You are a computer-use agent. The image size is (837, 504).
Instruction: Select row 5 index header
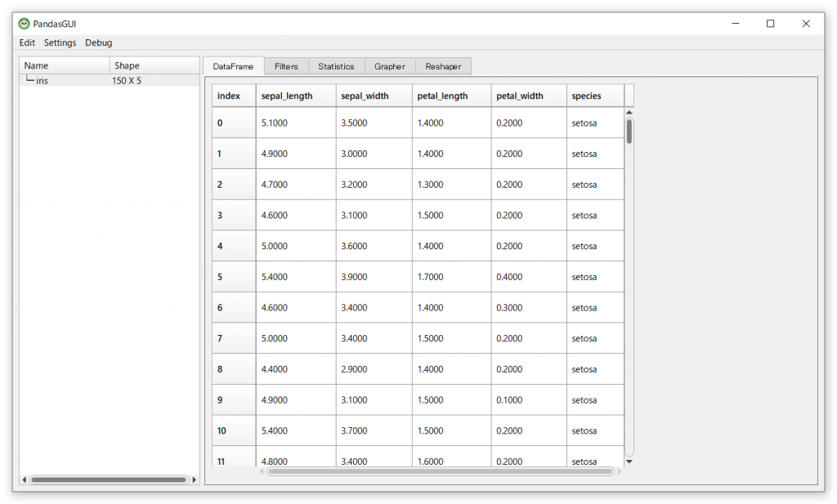[233, 276]
